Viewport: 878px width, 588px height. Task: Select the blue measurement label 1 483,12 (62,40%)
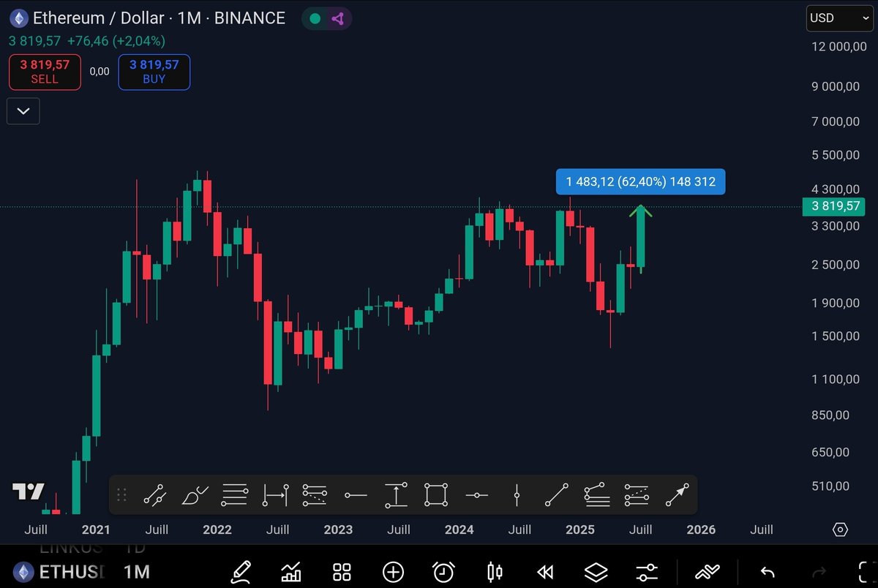[641, 181]
